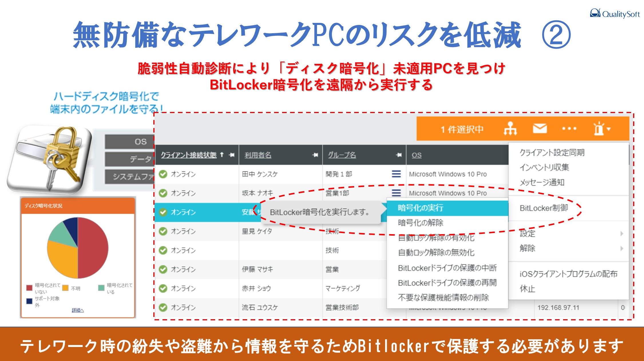Open the 詳細へ link in disk encryption panel
The image size is (644, 361).
[x=78, y=310]
